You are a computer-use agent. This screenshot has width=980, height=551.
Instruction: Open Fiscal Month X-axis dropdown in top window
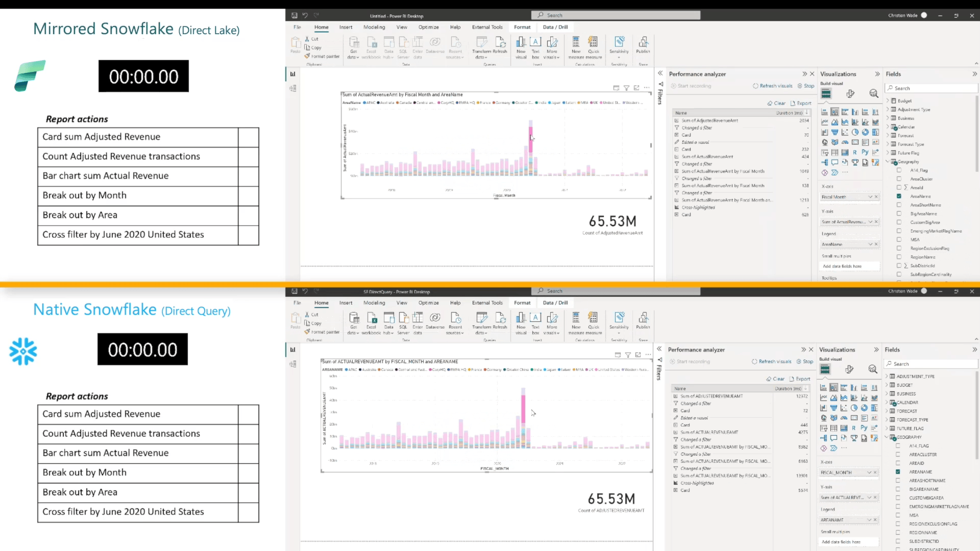click(x=870, y=197)
